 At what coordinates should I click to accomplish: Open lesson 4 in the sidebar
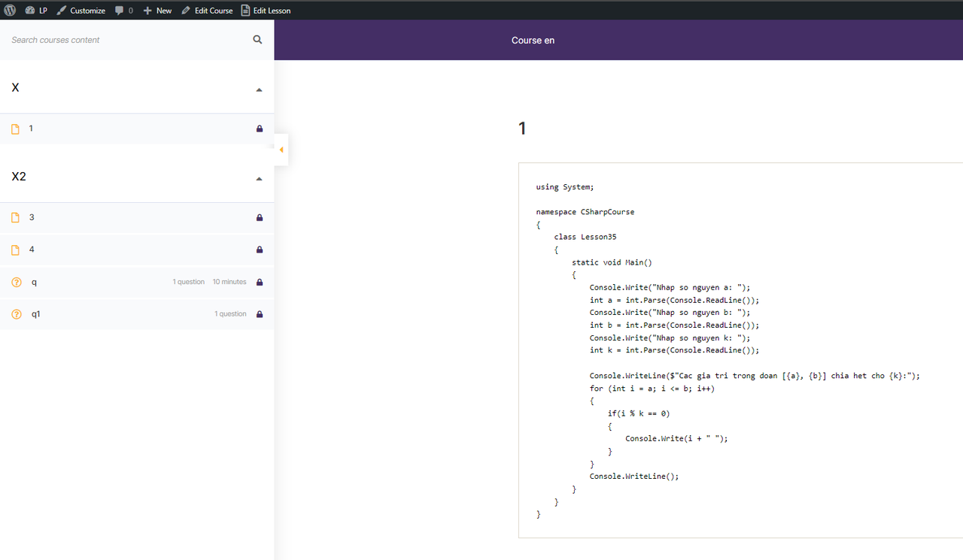coord(137,249)
